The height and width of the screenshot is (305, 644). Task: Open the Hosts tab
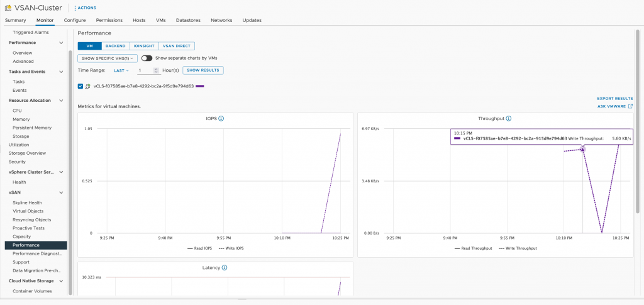pos(139,20)
